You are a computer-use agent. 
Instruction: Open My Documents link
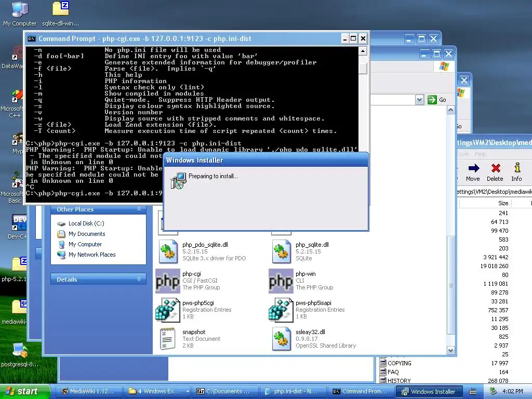[x=87, y=234]
